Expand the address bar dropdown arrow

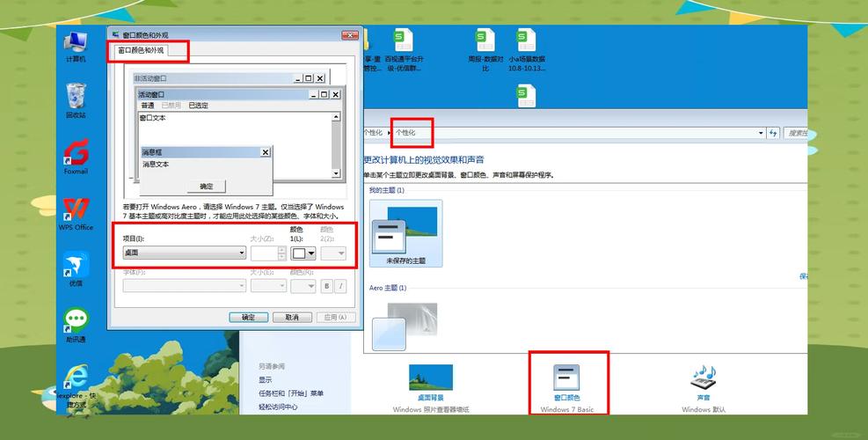pos(761,133)
